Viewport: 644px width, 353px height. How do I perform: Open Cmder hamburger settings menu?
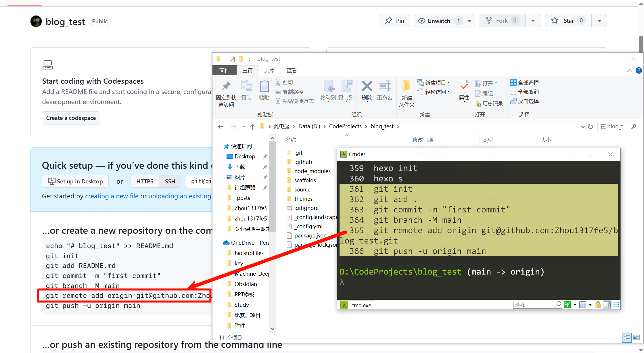616,305
